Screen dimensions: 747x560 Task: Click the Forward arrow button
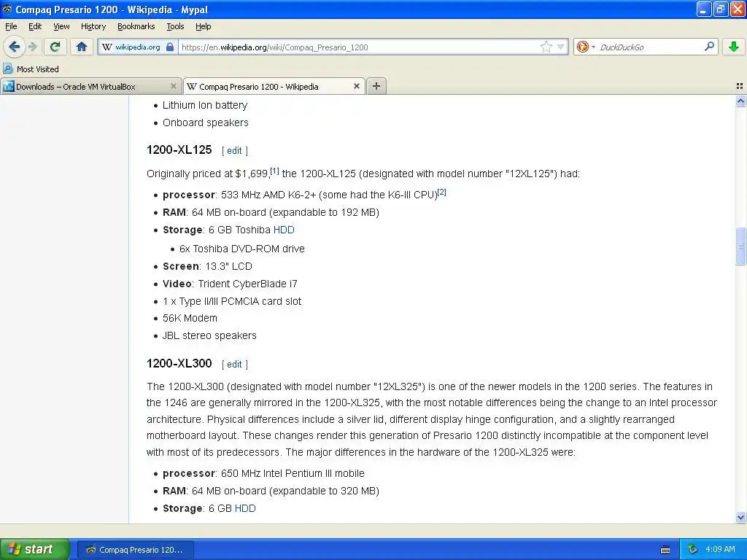coord(32,47)
